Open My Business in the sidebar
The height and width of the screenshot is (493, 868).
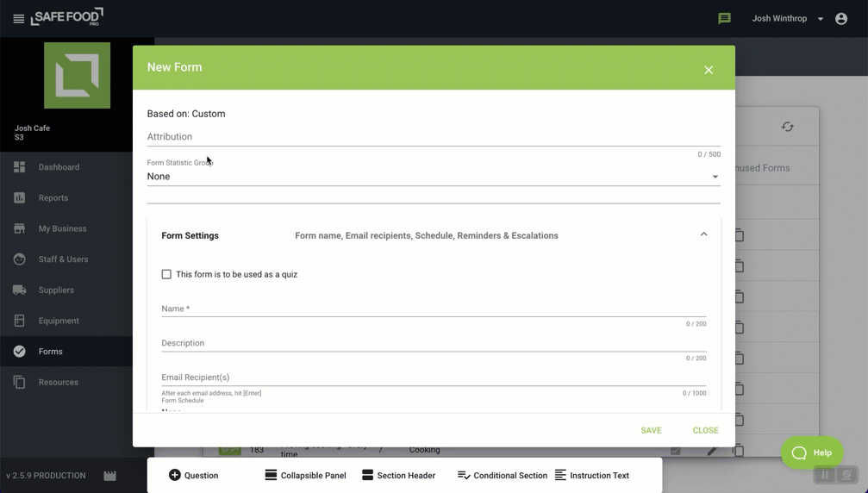pos(66,228)
